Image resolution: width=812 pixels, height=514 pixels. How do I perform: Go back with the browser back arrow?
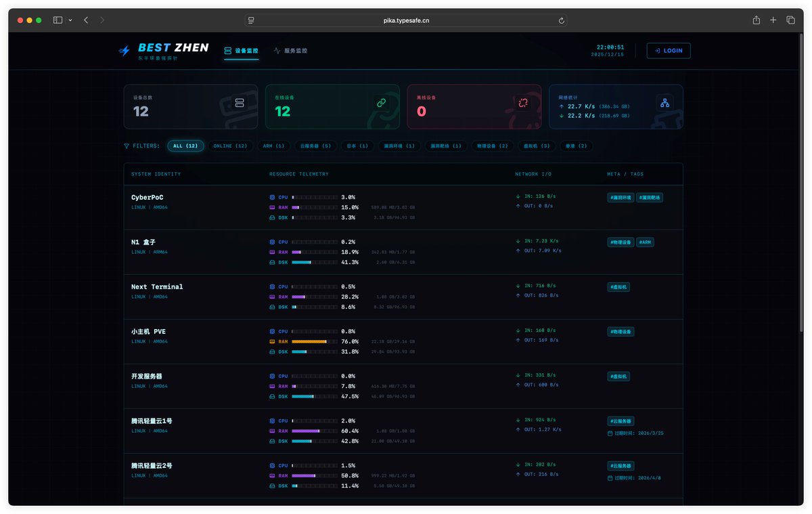[x=86, y=20]
